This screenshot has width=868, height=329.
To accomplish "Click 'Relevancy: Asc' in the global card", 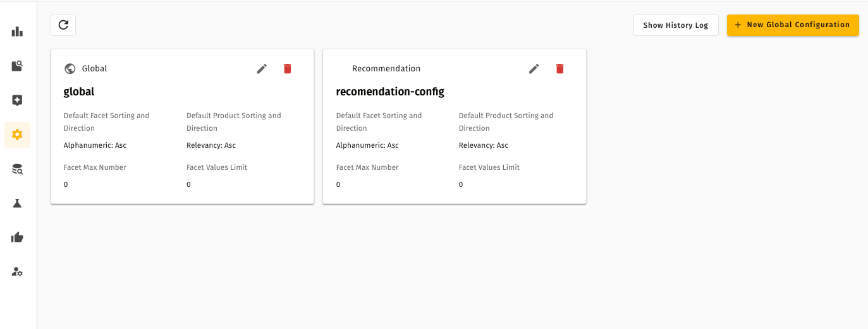I will (x=211, y=145).
